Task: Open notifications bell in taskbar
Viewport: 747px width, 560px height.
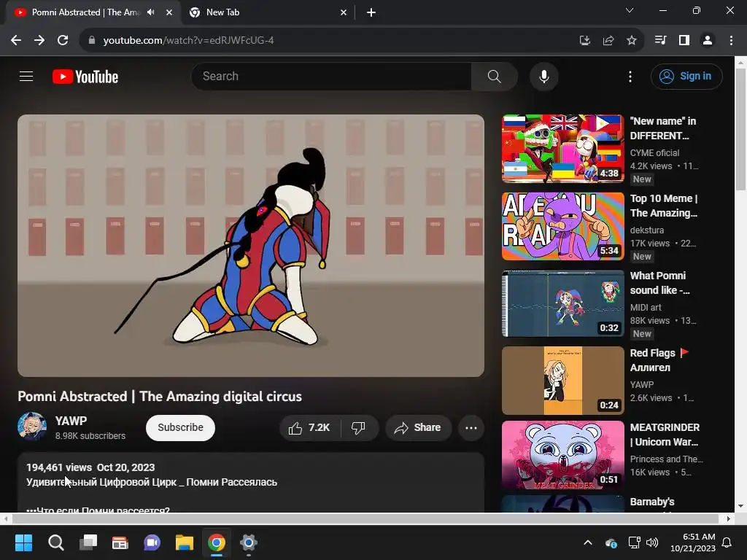Action: tap(727, 542)
